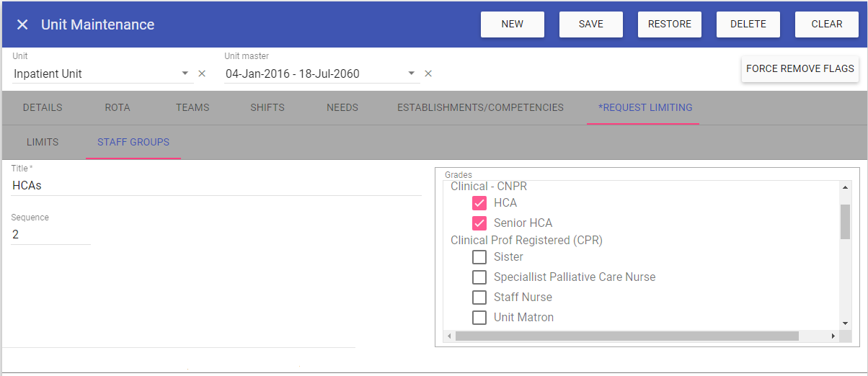Click Force Remove Flags button

click(x=800, y=69)
